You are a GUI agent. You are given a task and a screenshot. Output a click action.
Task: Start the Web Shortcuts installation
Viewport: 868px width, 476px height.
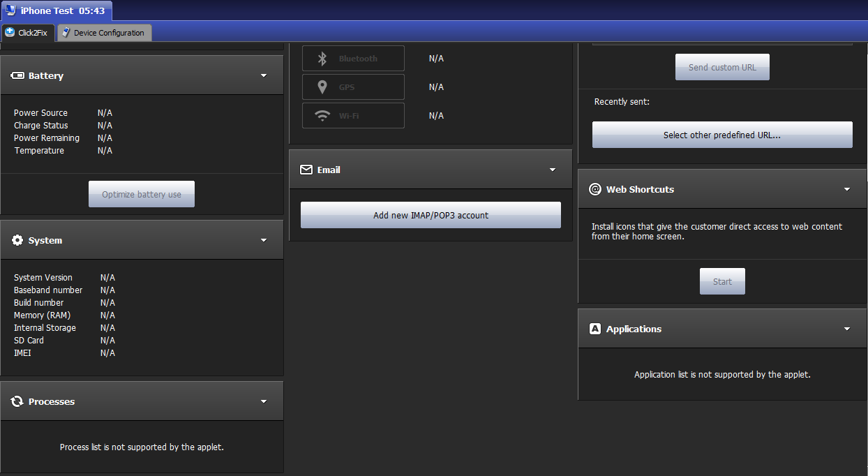click(x=721, y=281)
